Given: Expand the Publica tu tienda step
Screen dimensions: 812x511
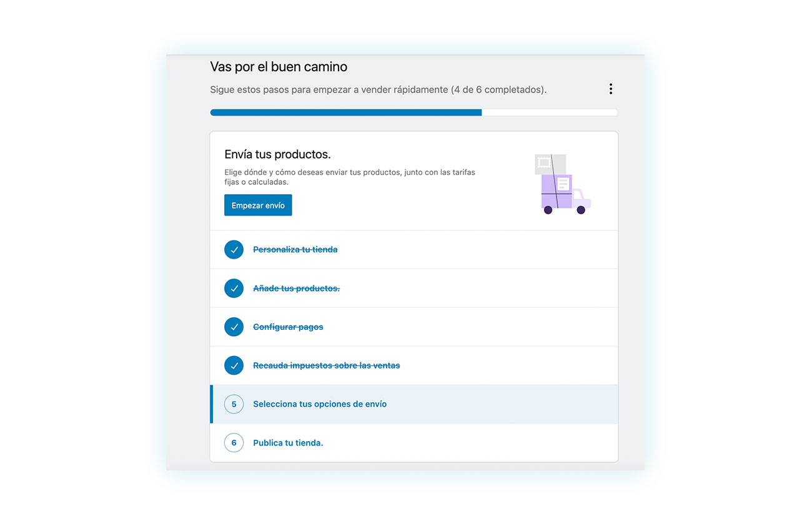Looking at the screenshot, I should pos(414,443).
